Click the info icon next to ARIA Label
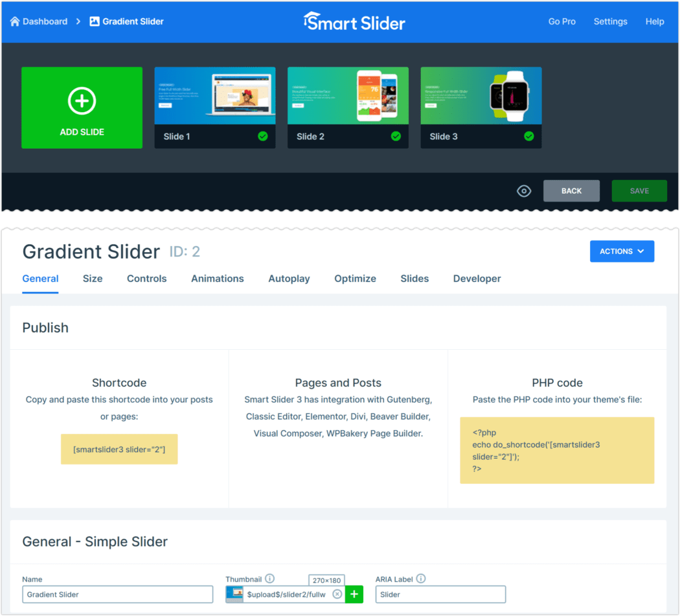Image resolution: width=680 pixels, height=616 pixels. click(421, 578)
